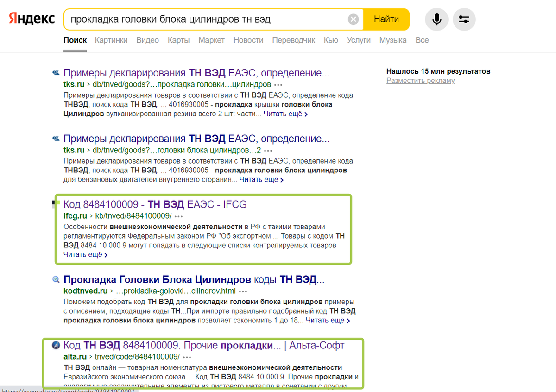556x392 pixels.
Task: Click alta.ru domain link
Action: tap(75, 357)
